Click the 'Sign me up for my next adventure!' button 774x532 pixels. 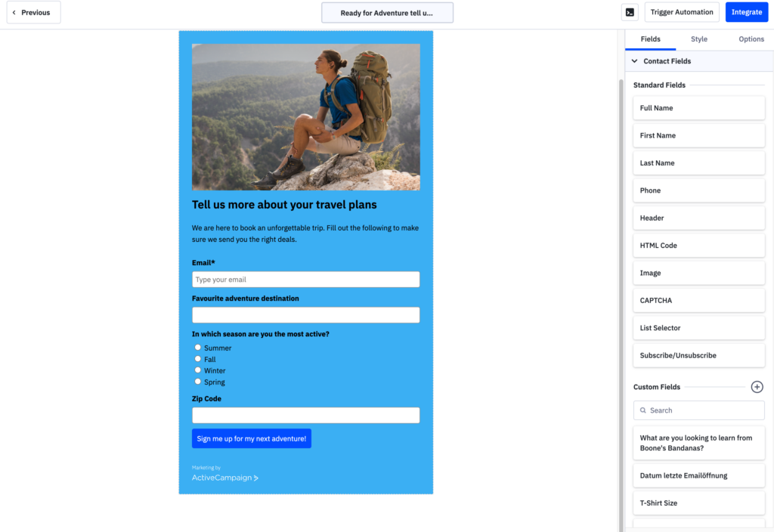coord(251,438)
